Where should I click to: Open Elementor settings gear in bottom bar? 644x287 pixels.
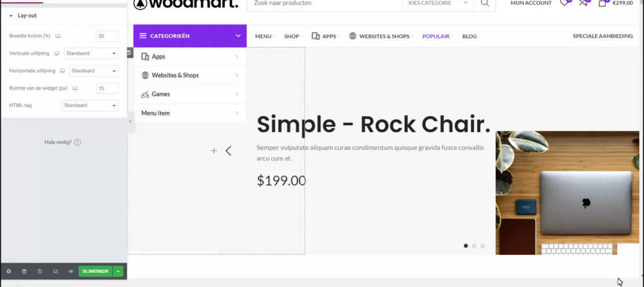[8, 272]
